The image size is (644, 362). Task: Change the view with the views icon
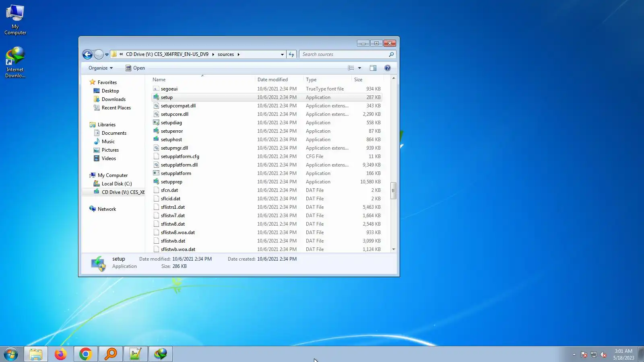tap(351, 68)
